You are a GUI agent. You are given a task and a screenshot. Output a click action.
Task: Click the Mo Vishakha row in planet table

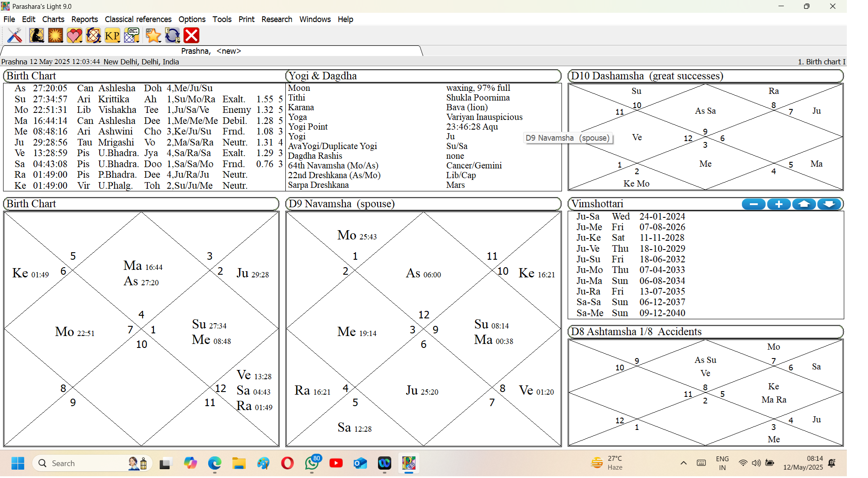[x=148, y=110]
